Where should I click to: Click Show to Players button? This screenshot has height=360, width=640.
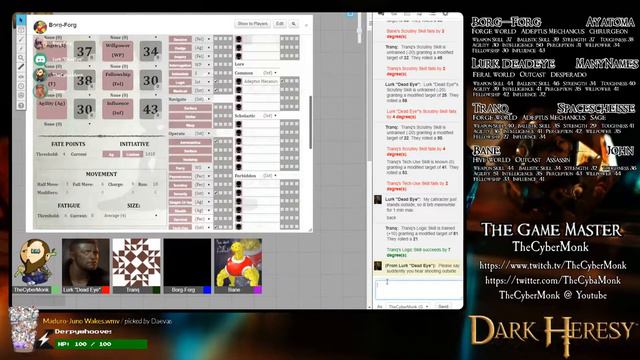(x=253, y=24)
